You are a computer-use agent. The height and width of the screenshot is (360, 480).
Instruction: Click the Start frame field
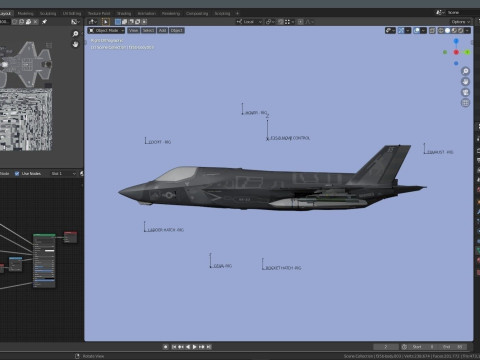422,347
